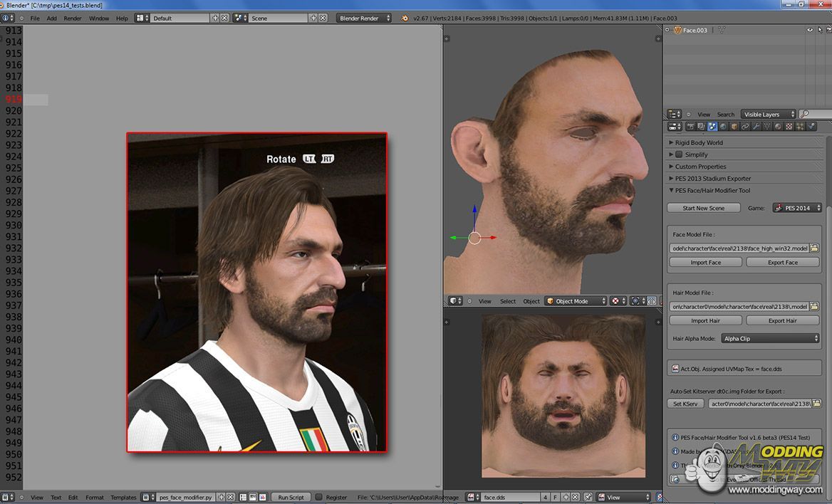832x504 pixels.
Task: Open the Hair Alpha Mode dropdown
Action: point(770,339)
